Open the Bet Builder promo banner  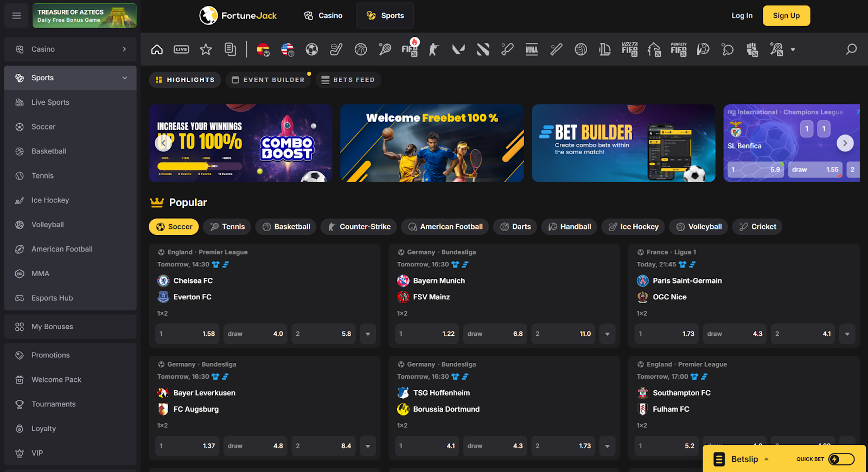(623, 143)
